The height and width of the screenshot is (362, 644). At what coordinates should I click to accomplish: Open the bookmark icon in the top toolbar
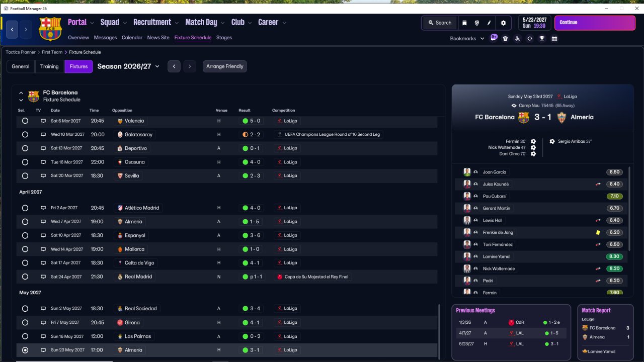click(464, 23)
